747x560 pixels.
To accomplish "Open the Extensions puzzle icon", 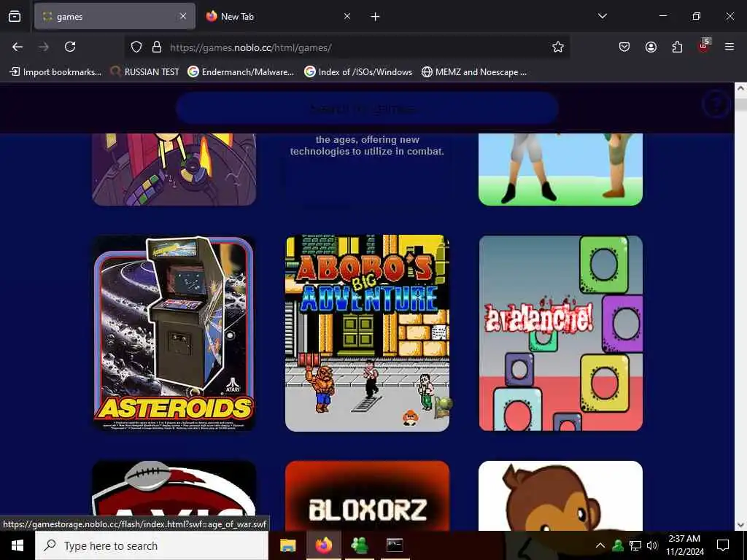I will (x=677, y=47).
